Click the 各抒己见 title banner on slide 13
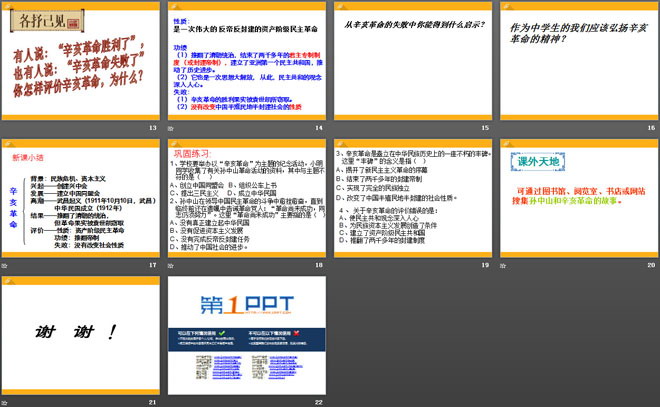Image resolution: width=660 pixels, height=407 pixels. [39, 18]
